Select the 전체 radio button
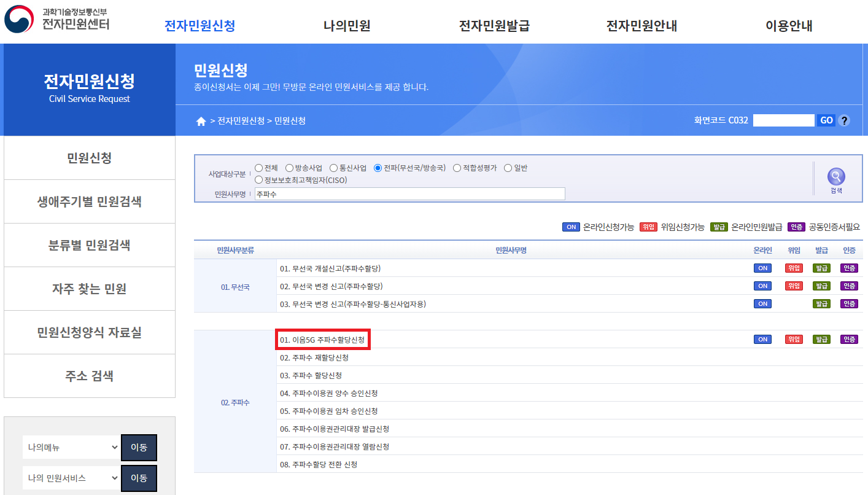This screenshot has height=495, width=868. tap(258, 168)
